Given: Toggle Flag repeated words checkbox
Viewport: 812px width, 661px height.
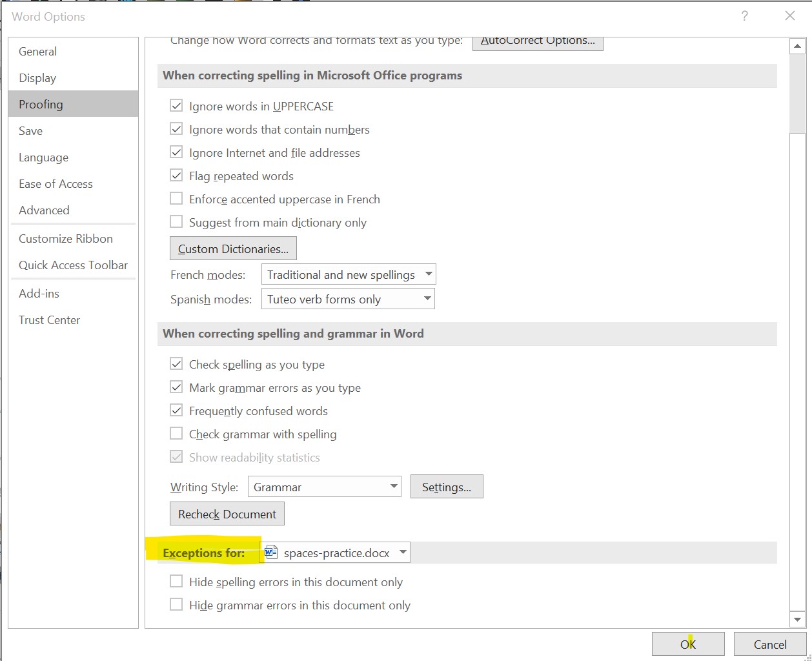Looking at the screenshot, I should point(176,176).
